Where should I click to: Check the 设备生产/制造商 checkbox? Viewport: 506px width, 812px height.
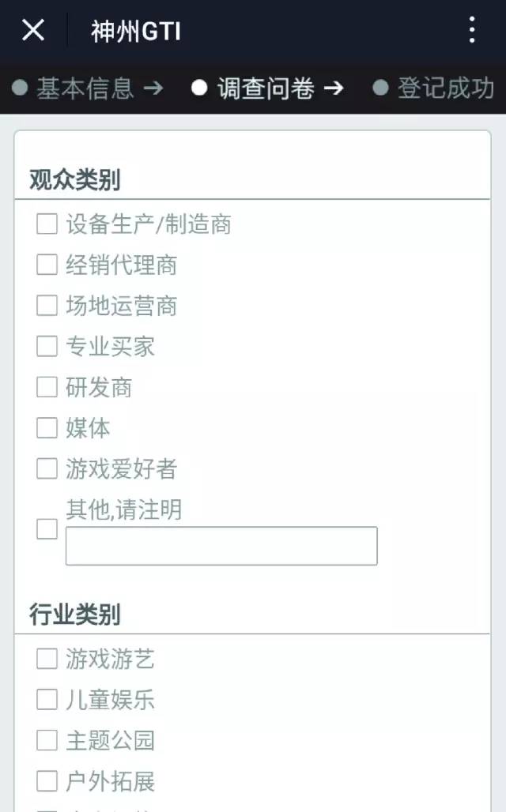tap(47, 224)
